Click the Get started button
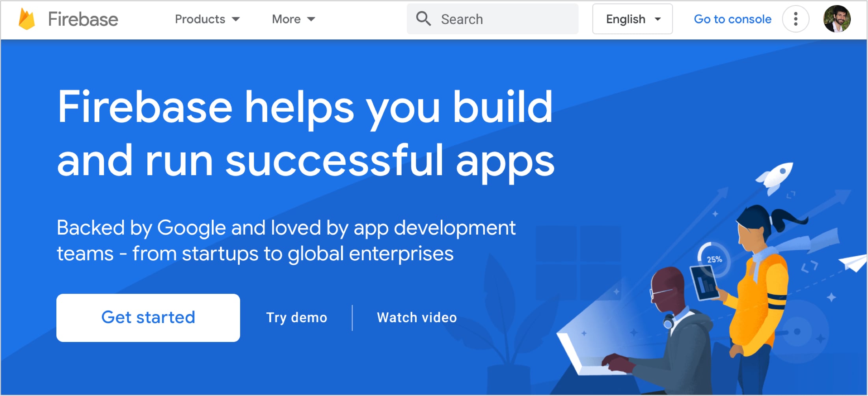Viewport: 868px width, 396px height. 148,318
